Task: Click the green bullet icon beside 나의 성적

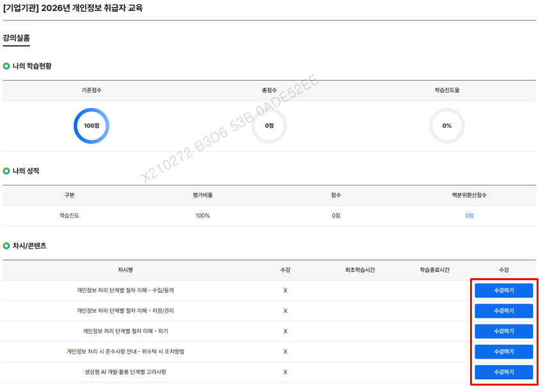Action: [x=6, y=171]
